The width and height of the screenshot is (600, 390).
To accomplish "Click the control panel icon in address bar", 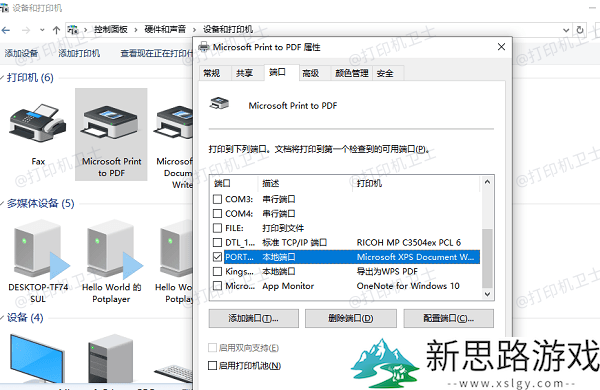I will (x=73, y=29).
